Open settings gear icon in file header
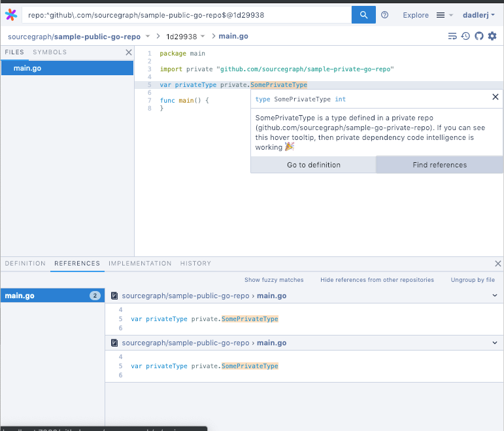 (492, 36)
